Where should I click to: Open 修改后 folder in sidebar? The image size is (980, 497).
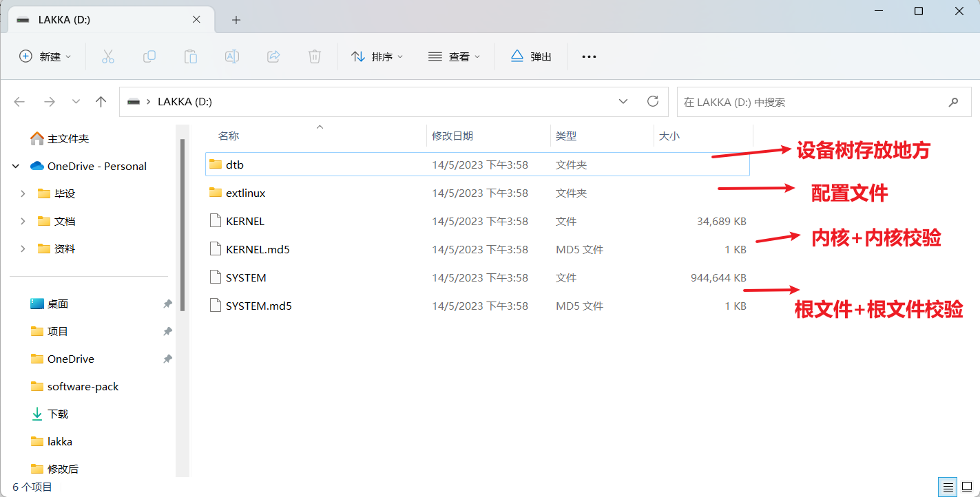pos(63,469)
